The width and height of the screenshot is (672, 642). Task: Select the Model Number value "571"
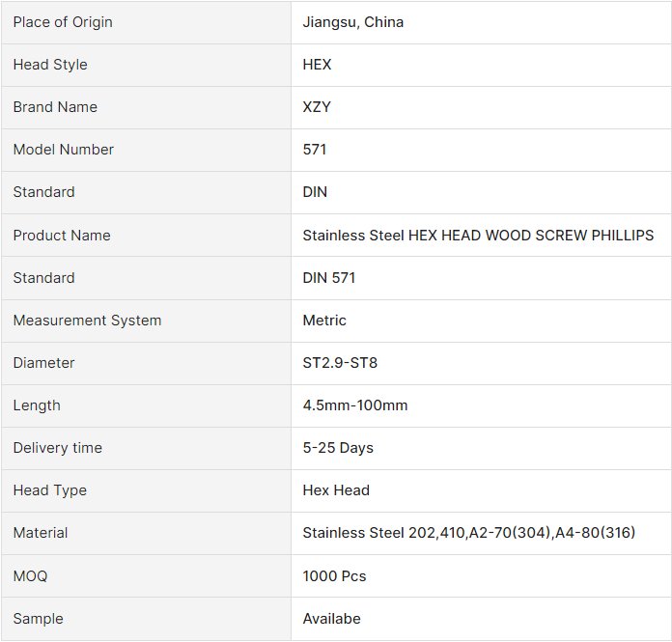315,150
